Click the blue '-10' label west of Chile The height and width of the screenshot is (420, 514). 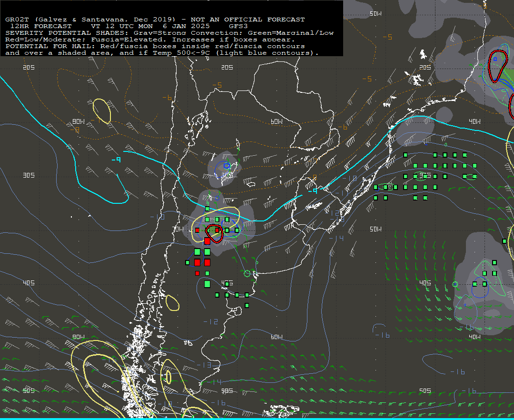[x=157, y=217]
